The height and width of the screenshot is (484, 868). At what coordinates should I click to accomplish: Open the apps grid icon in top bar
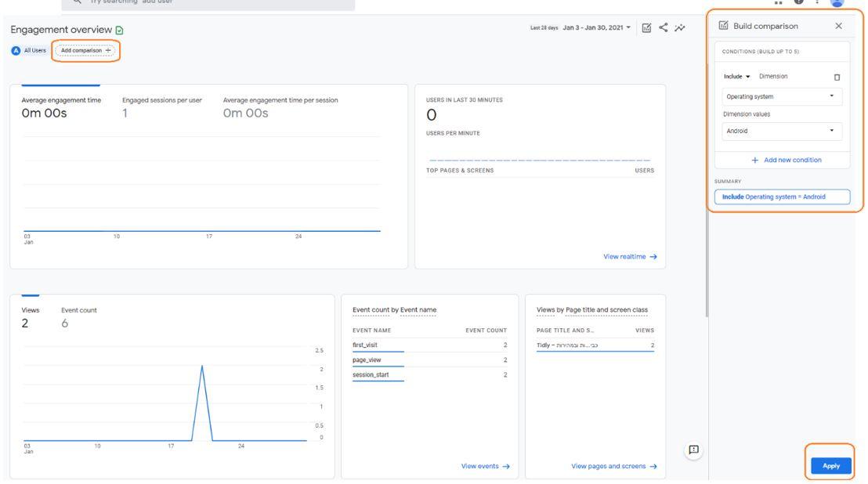[779, 2]
